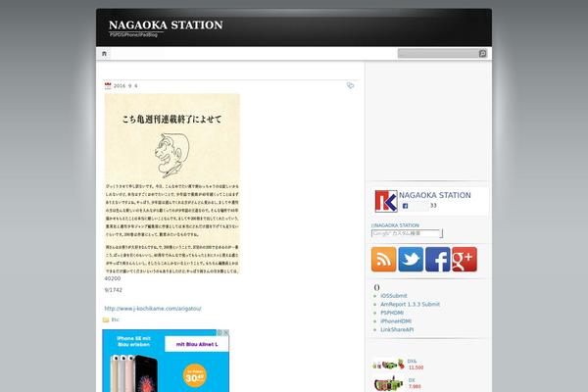Open the 7,980 priced product thumbnail
Image resolution: width=588 pixels, height=392 pixels.
point(388,384)
